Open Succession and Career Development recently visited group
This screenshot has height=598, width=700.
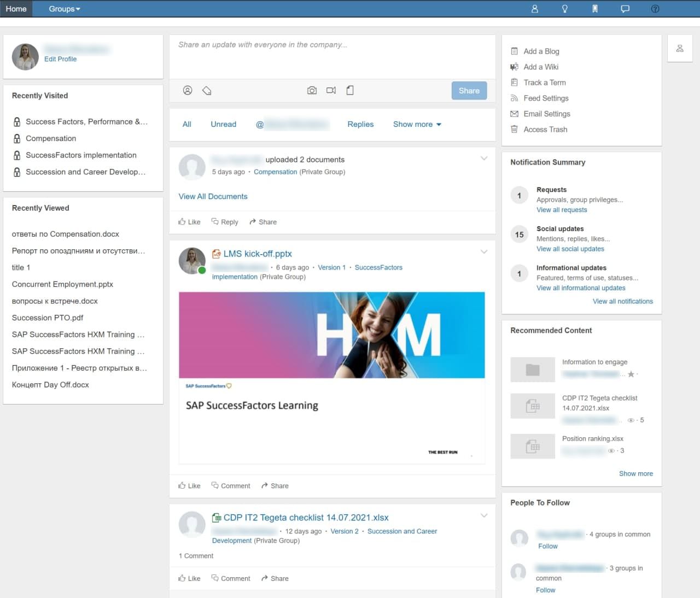(86, 172)
